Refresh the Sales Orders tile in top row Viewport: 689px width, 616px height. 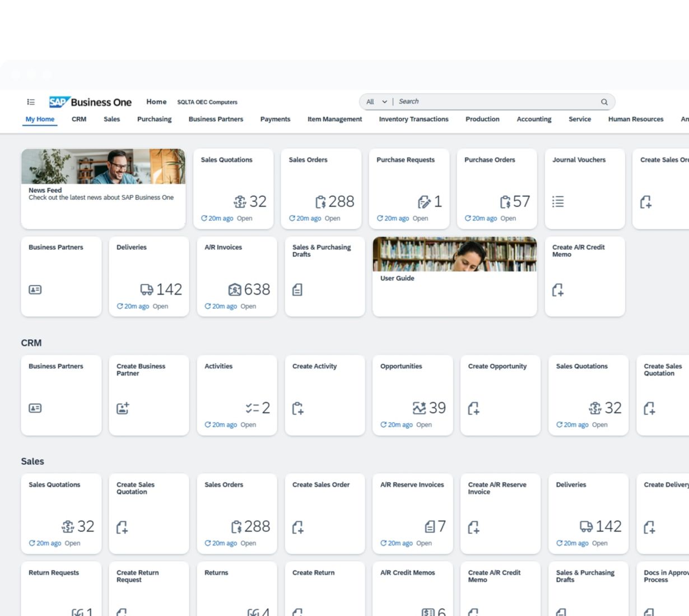[292, 218]
